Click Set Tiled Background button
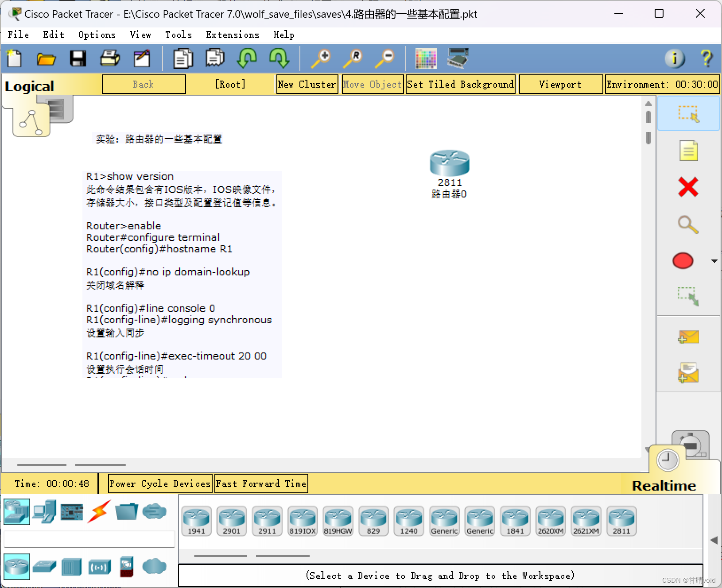 (x=461, y=84)
